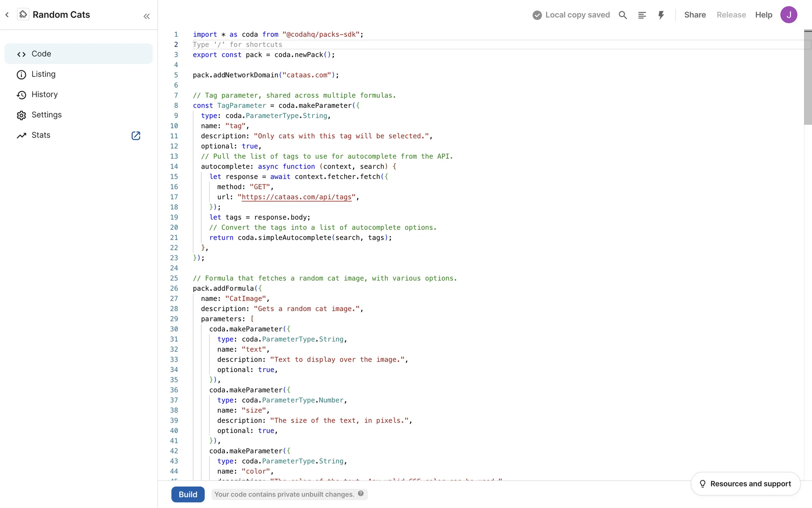Click the help question mark near unbuilt changes
The image size is (812, 508).
point(361,494)
